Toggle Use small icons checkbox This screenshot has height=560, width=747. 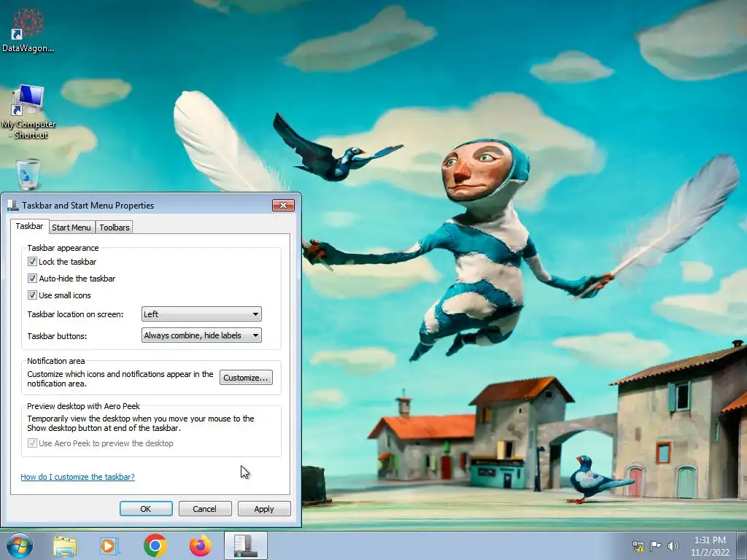(x=32, y=295)
